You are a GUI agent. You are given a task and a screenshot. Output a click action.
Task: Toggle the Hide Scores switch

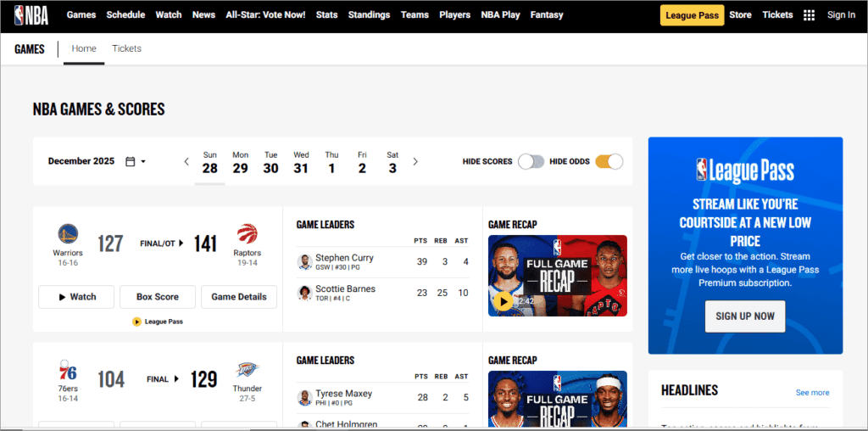[531, 162]
